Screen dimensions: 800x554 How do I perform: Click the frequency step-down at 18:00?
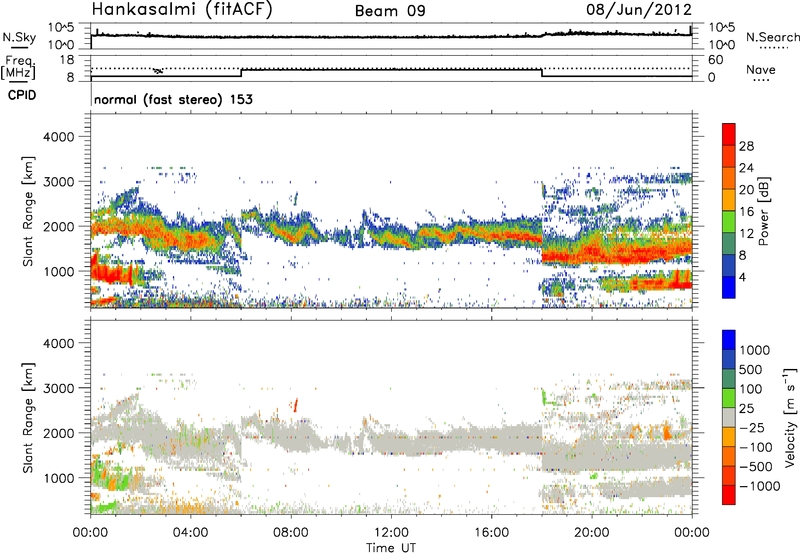(x=541, y=72)
